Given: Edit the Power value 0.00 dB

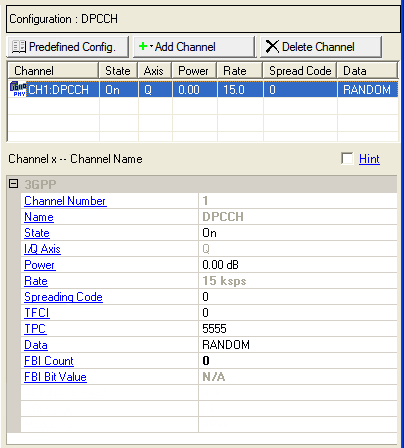Looking at the screenshot, I should tap(298, 265).
